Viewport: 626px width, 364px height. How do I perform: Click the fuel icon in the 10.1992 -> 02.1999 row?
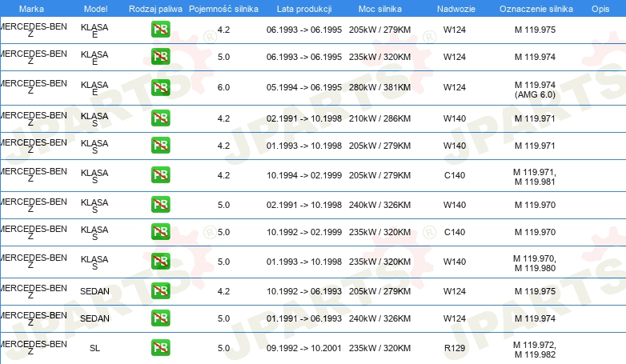pyautogui.click(x=160, y=231)
